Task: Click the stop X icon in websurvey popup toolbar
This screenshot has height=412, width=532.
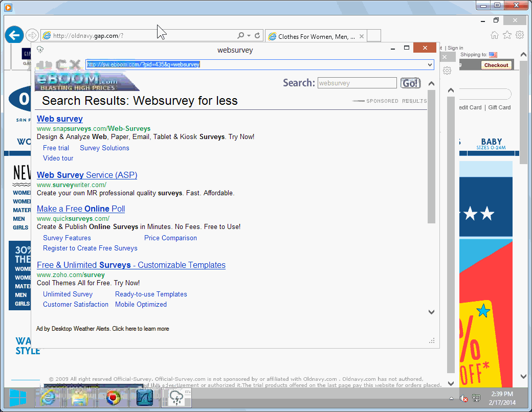Action: [74, 64]
